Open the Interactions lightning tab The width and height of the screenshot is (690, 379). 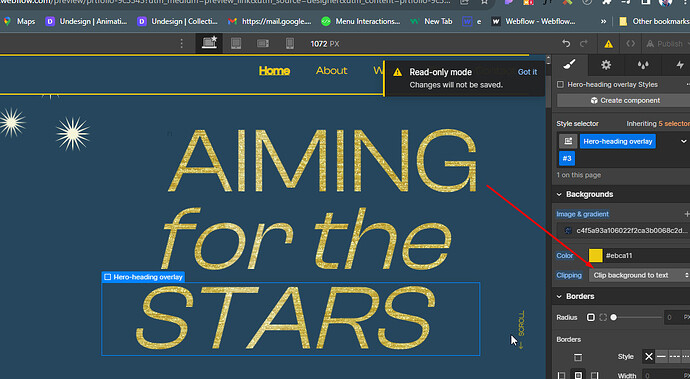pyautogui.click(x=679, y=65)
